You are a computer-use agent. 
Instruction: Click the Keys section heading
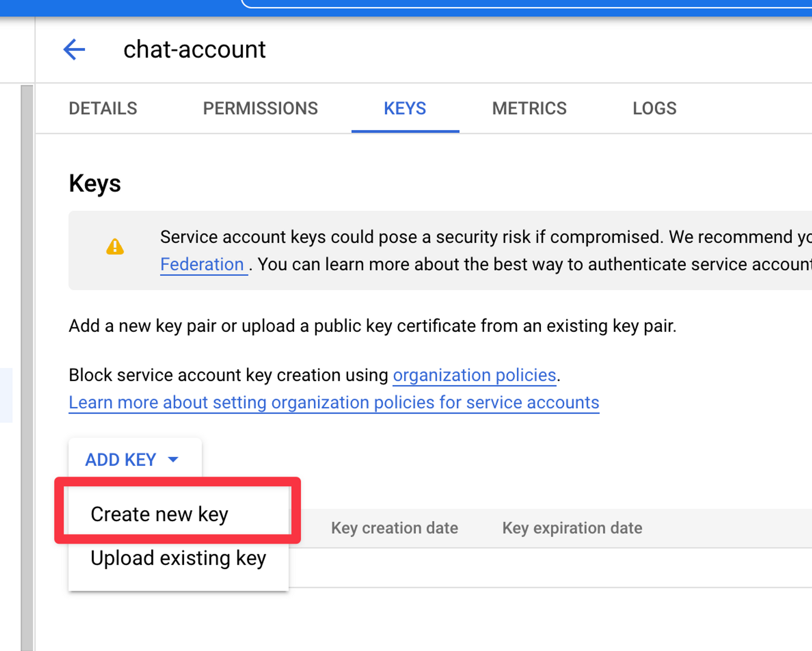tap(95, 183)
